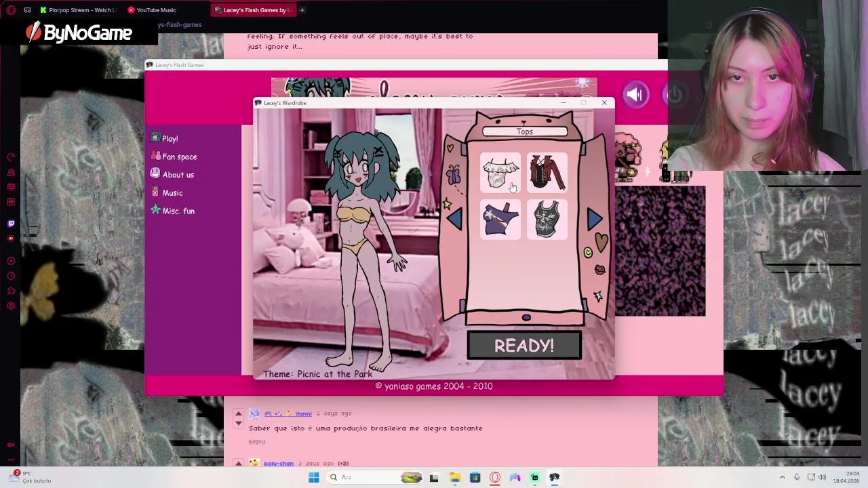Click the Lacey game taskbar icon
The height and width of the screenshot is (488, 868).
tap(555, 477)
